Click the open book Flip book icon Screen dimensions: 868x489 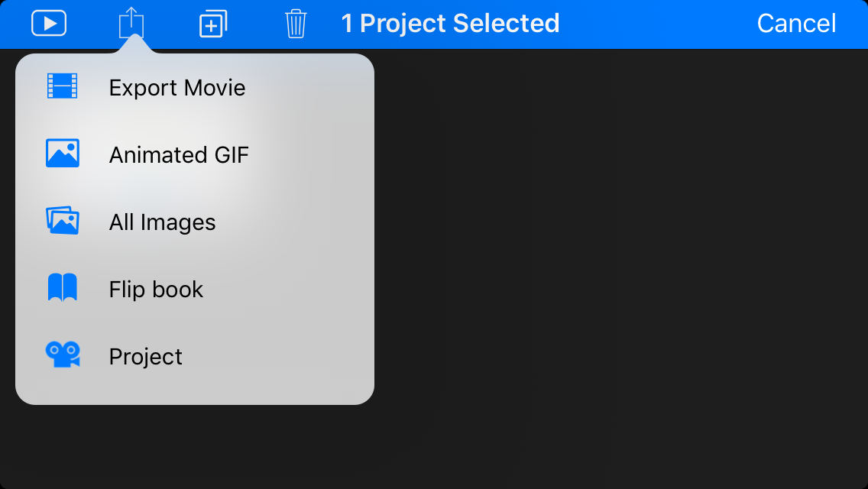click(x=62, y=288)
